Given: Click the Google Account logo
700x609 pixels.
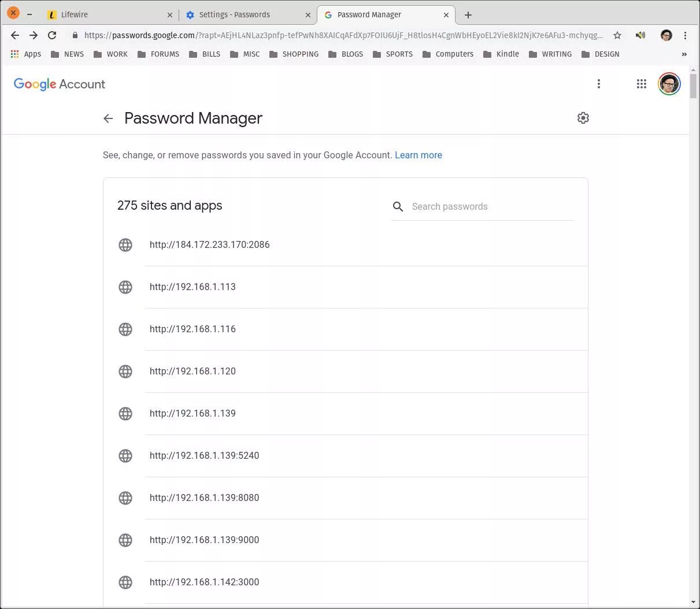Looking at the screenshot, I should pyautogui.click(x=60, y=84).
